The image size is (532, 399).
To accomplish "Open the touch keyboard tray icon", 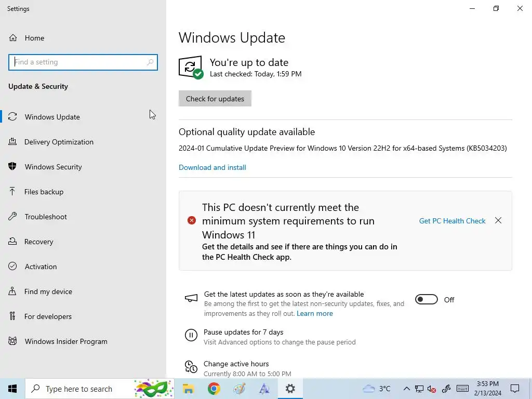I will (x=462, y=389).
